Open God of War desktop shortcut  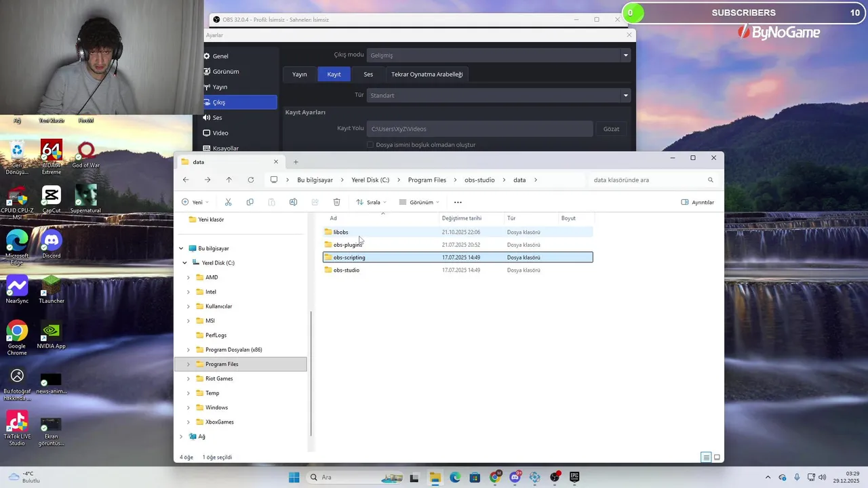86,156
